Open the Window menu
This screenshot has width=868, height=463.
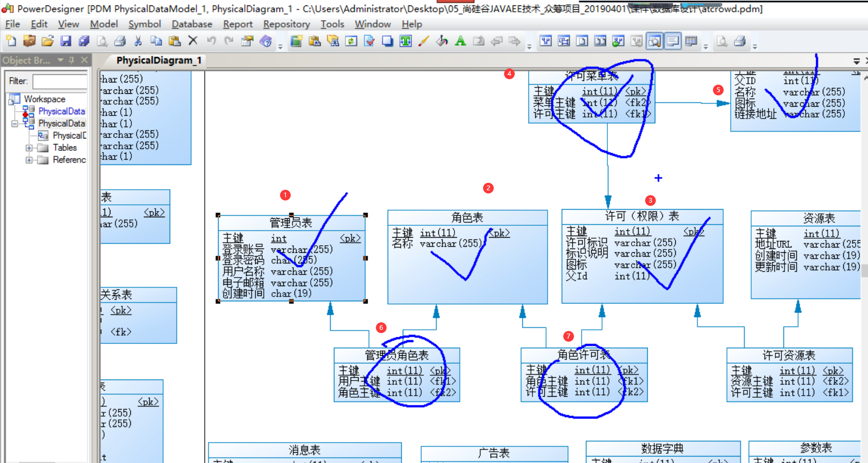[373, 24]
